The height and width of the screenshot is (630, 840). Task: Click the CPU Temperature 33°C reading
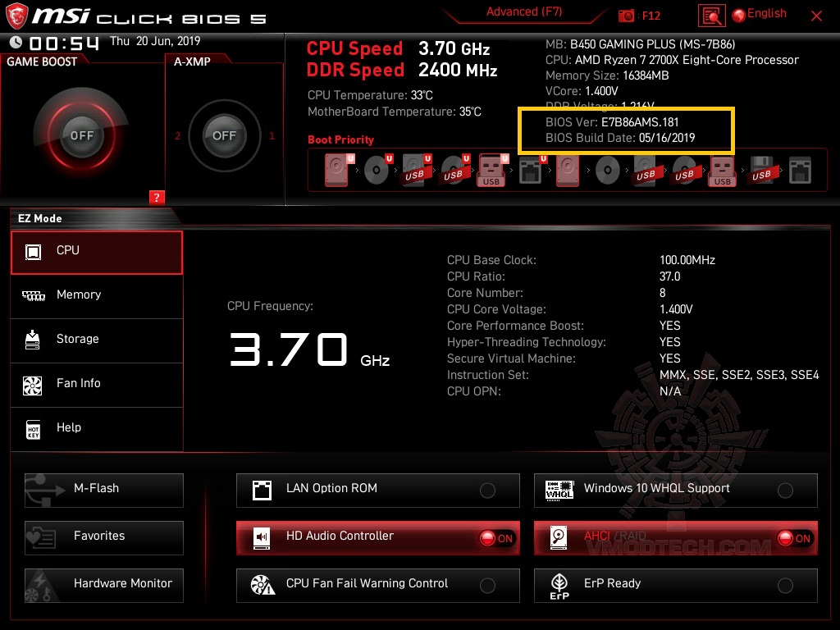click(x=370, y=95)
